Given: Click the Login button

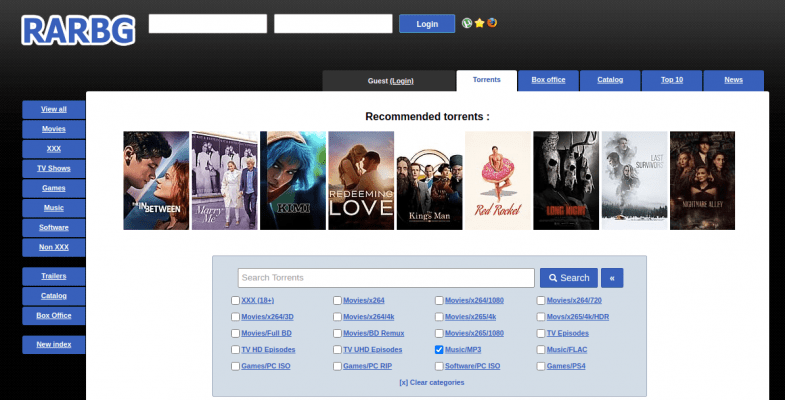Looking at the screenshot, I should click(x=427, y=24).
